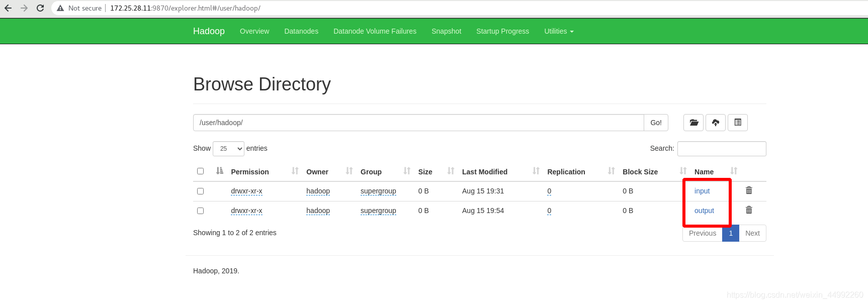
Task: Reload the browser page
Action: pos(40,8)
